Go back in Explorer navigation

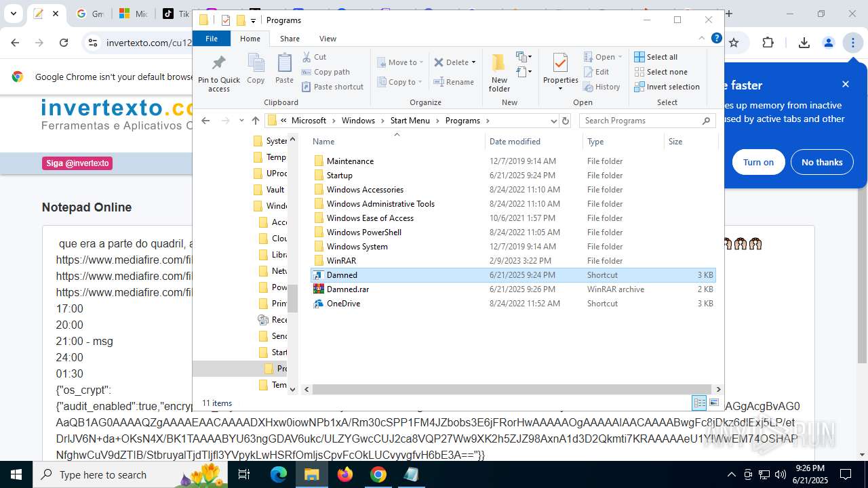pos(205,121)
